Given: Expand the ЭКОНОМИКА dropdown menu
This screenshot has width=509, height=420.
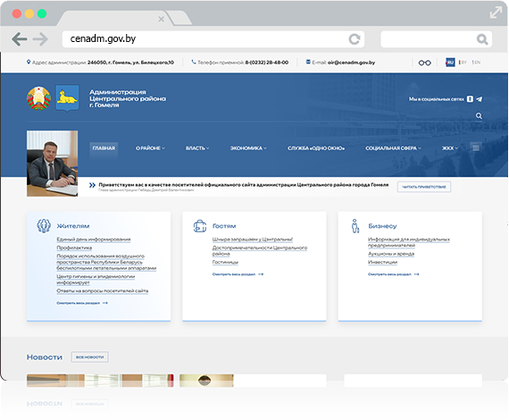Looking at the screenshot, I should click(x=248, y=148).
